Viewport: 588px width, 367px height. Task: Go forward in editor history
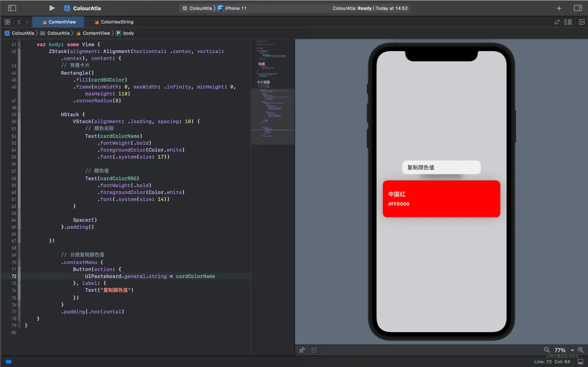tap(27, 22)
